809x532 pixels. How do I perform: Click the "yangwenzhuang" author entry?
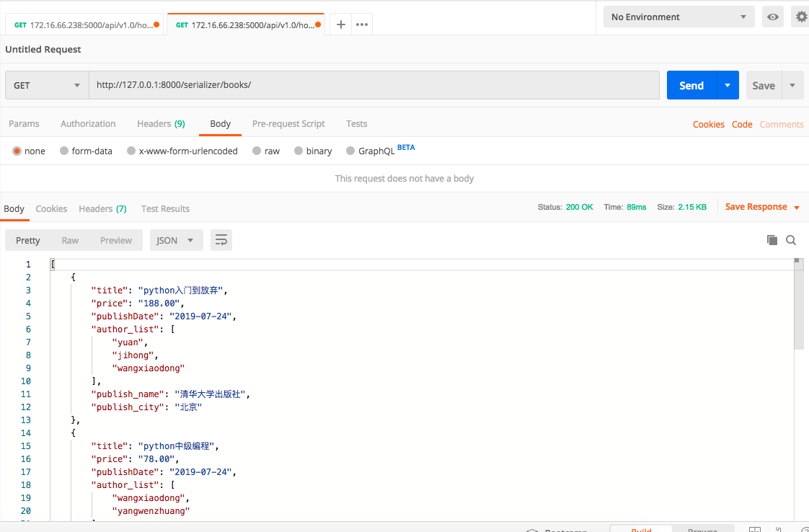tap(151, 511)
